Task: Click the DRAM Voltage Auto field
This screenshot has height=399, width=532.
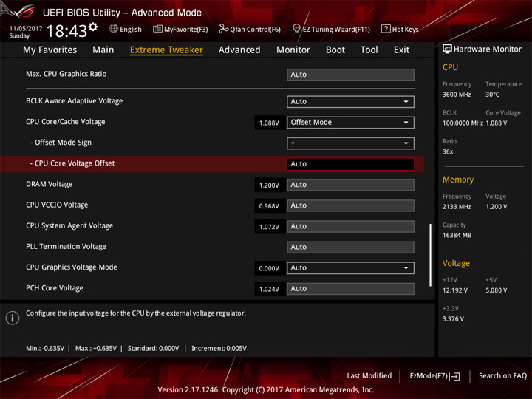Action: point(350,185)
